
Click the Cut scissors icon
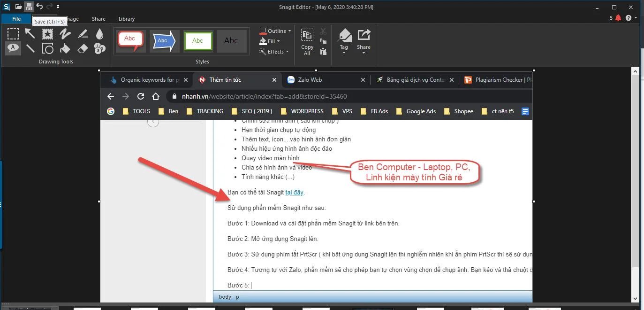tap(323, 31)
